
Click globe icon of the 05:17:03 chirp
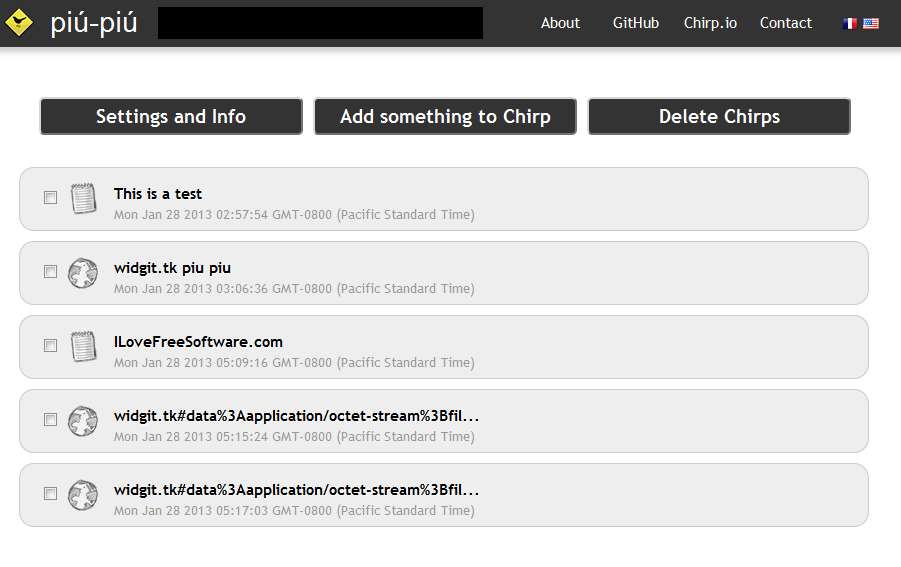pyautogui.click(x=83, y=494)
